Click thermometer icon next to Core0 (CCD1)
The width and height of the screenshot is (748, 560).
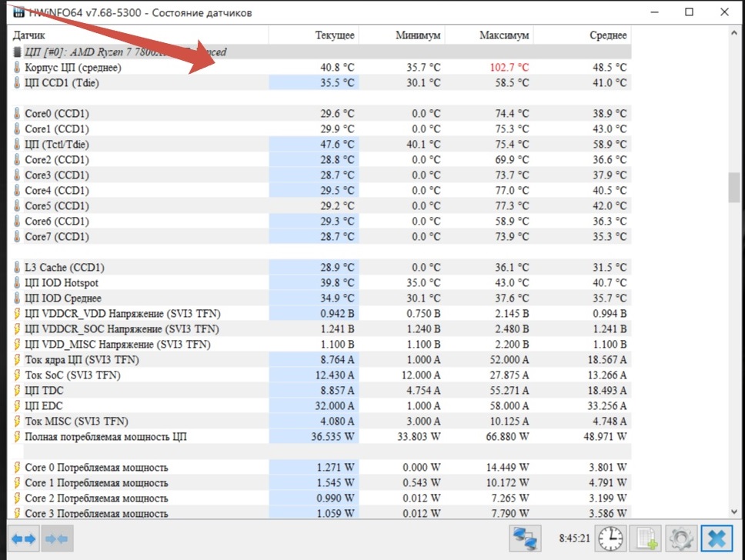(x=17, y=114)
